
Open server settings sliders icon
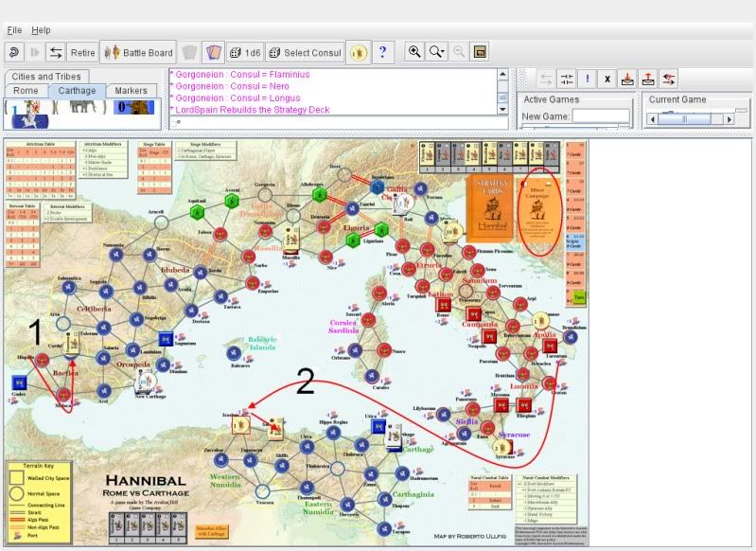pyautogui.click(x=567, y=79)
